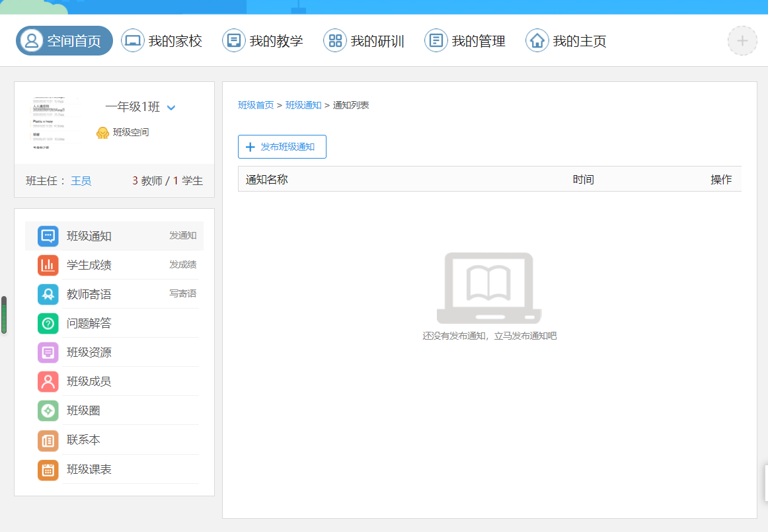Open the 班级圈 green icon
The width and height of the screenshot is (768, 532).
tap(48, 410)
